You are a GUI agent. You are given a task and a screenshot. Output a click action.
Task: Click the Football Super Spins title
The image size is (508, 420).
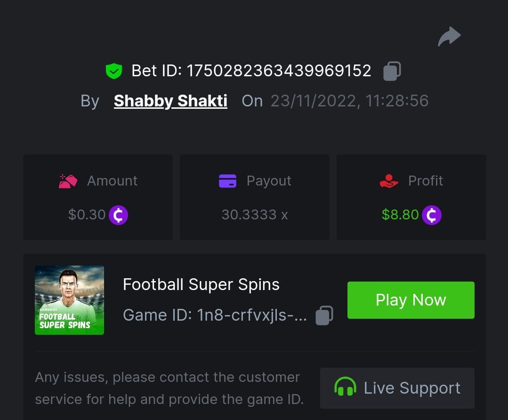pyautogui.click(x=201, y=284)
